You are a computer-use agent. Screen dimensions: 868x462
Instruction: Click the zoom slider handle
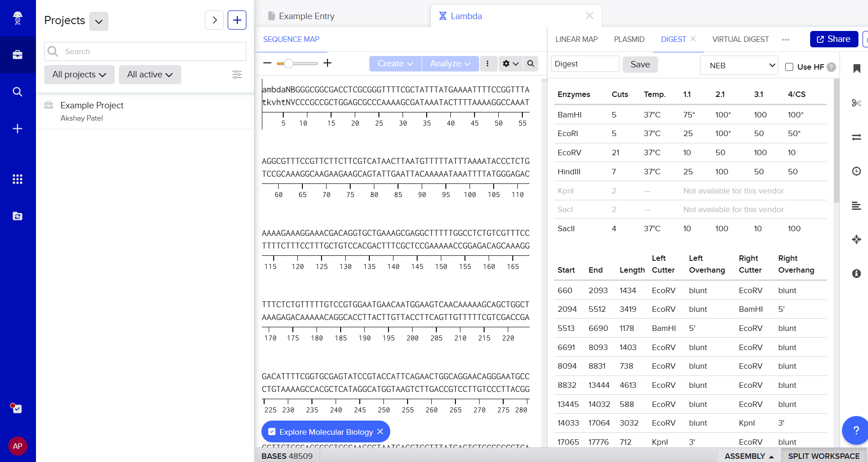click(288, 64)
